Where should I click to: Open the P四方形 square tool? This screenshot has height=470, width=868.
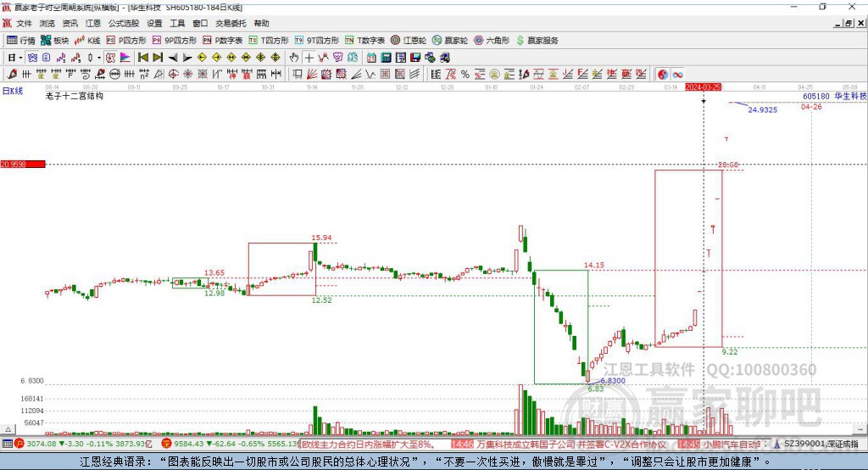[x=126, y=41]
